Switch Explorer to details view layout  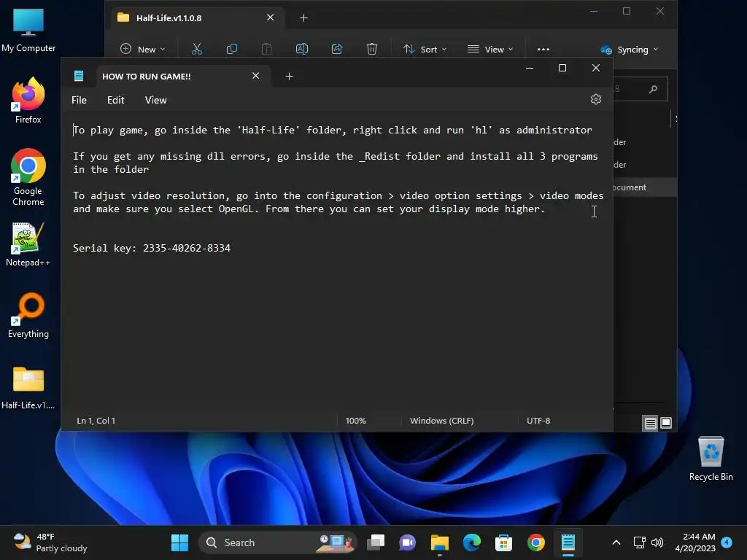(650, 423)
